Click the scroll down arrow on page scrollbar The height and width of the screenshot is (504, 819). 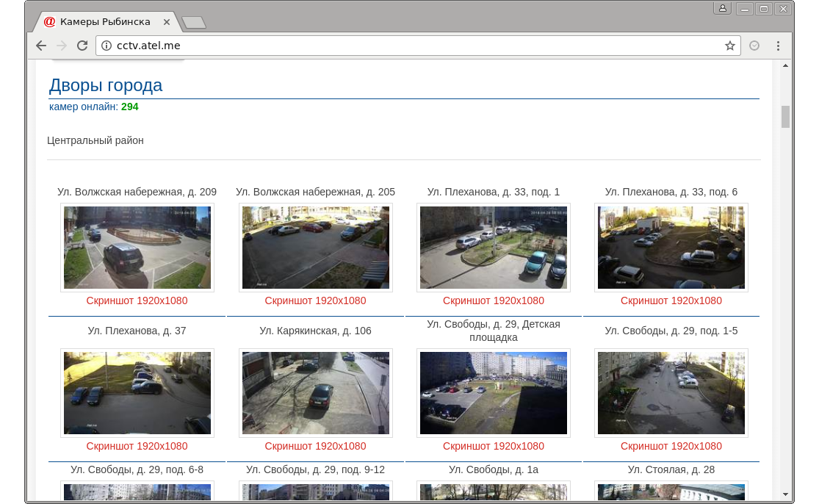(x=785, y=494)
